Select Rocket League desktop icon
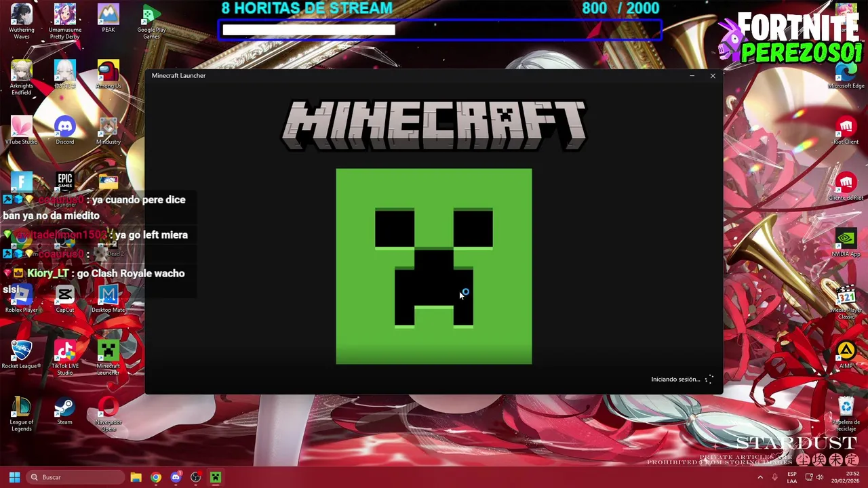The width and height of the screenshot is (868, 488). 22,354
